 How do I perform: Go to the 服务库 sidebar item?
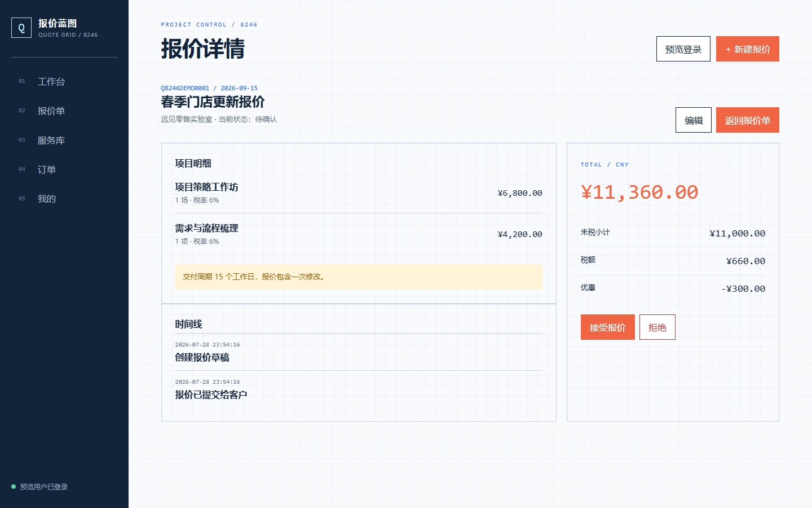(64, 140)
